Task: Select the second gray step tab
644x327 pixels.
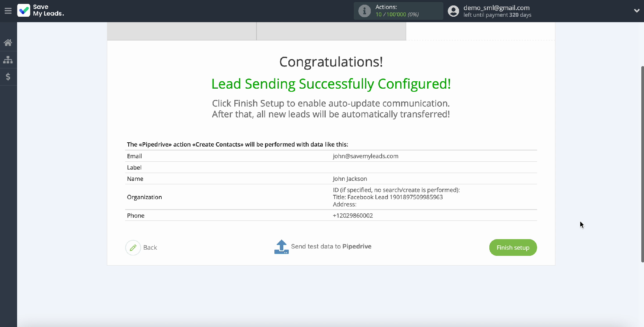Action: [x=331, y=31]
